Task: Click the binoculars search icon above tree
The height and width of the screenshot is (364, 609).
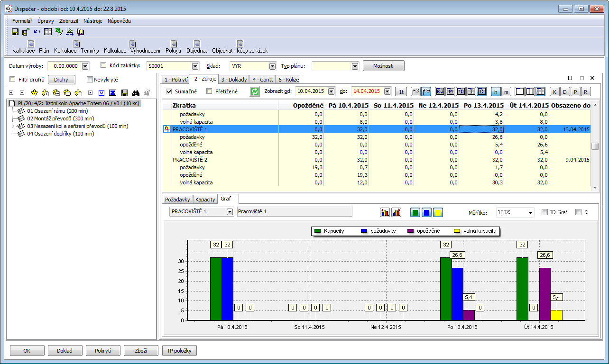Action: pos(136,92)
